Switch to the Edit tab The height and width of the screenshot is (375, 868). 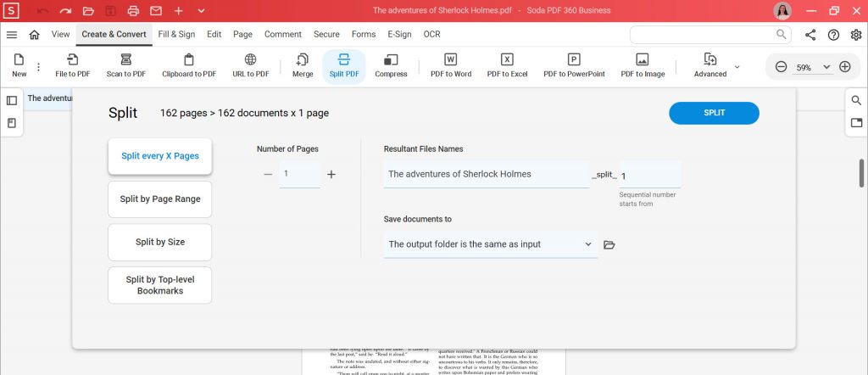(214, 34)
